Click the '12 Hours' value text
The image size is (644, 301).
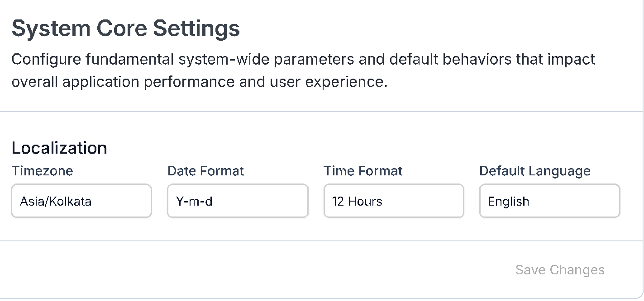coord(357,201)
